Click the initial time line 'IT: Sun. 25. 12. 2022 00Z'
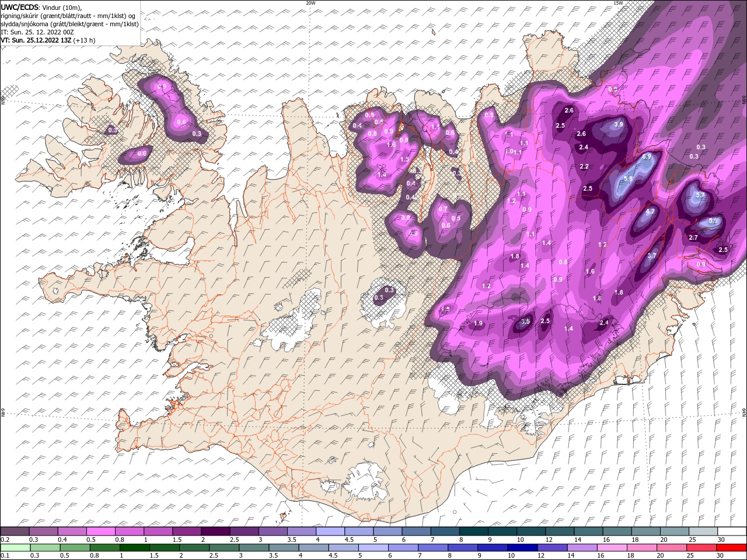Screen dimensions: 747x560 coord(37,32)
